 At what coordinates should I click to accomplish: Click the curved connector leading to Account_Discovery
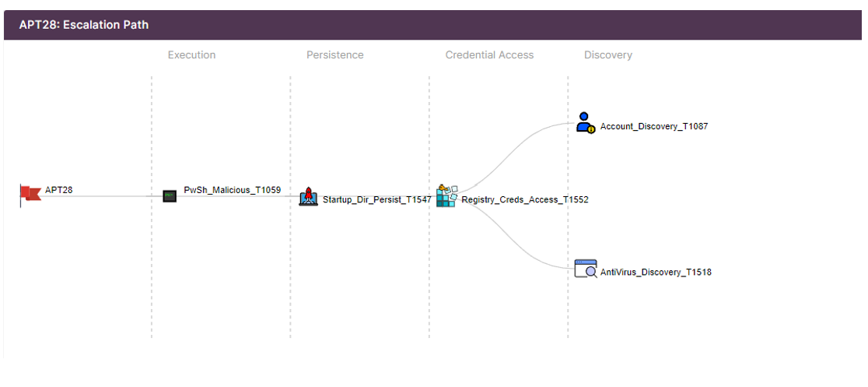(512, 148)
